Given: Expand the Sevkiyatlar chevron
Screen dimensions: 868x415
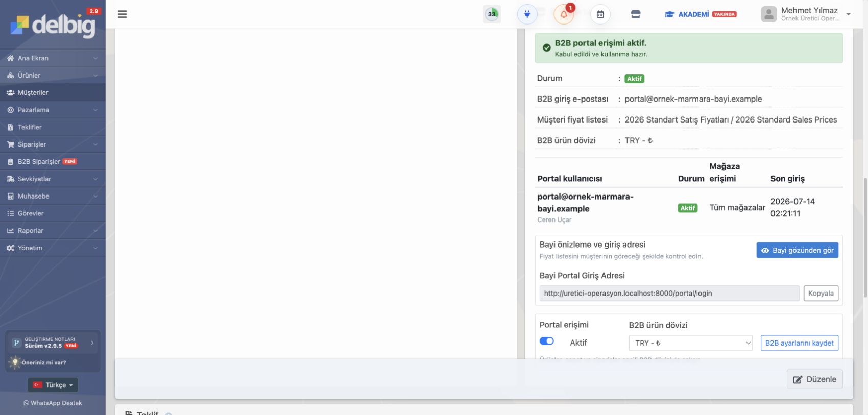Looking at the screenshot, I should [x=95, y=179].
